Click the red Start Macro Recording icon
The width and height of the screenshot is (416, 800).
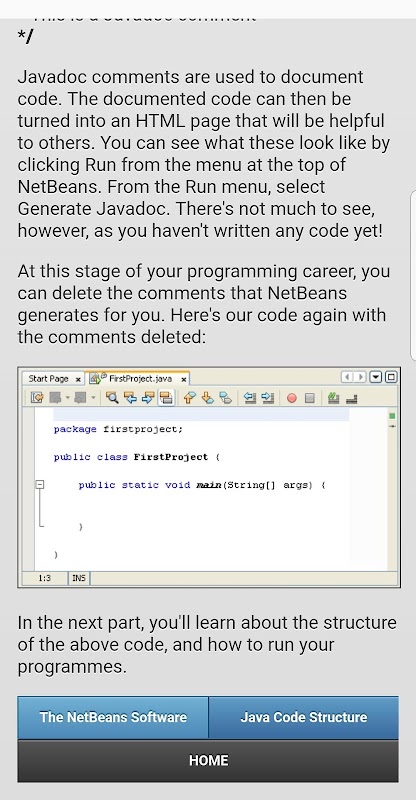(x=291, y=398)
